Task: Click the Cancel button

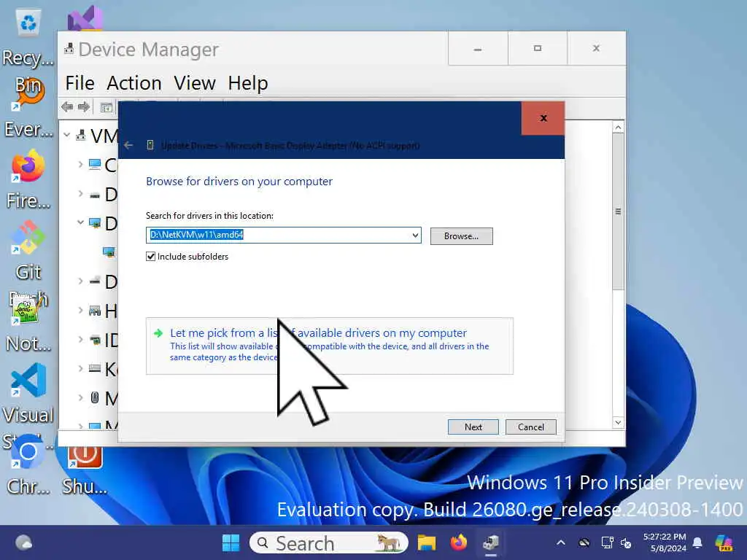Action: [x=531, y=427]
